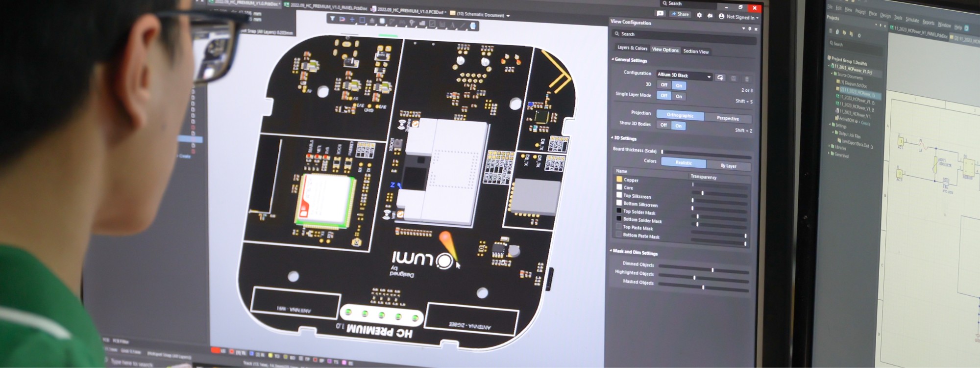Select the Perspective projection button

728,118
